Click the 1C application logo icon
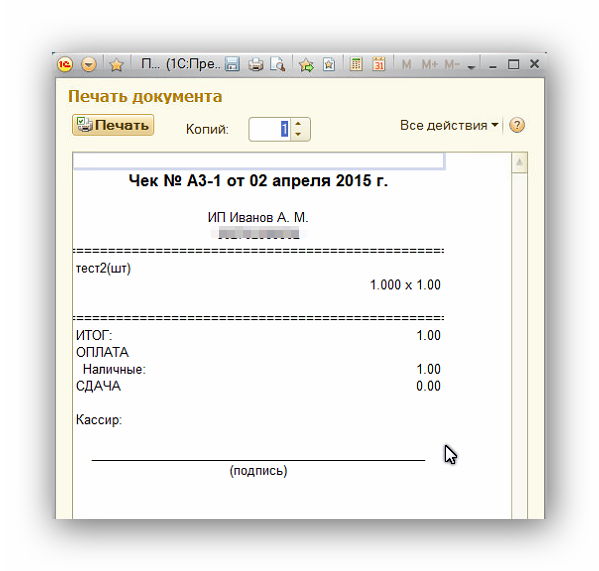Screen dimensions: 599x571 tap(65, 64)
